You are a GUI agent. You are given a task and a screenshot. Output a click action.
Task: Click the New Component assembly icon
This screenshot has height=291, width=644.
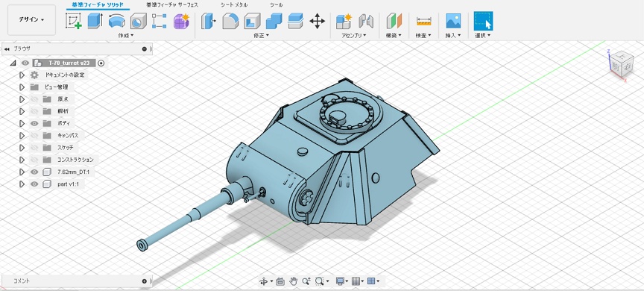point(344,21)
